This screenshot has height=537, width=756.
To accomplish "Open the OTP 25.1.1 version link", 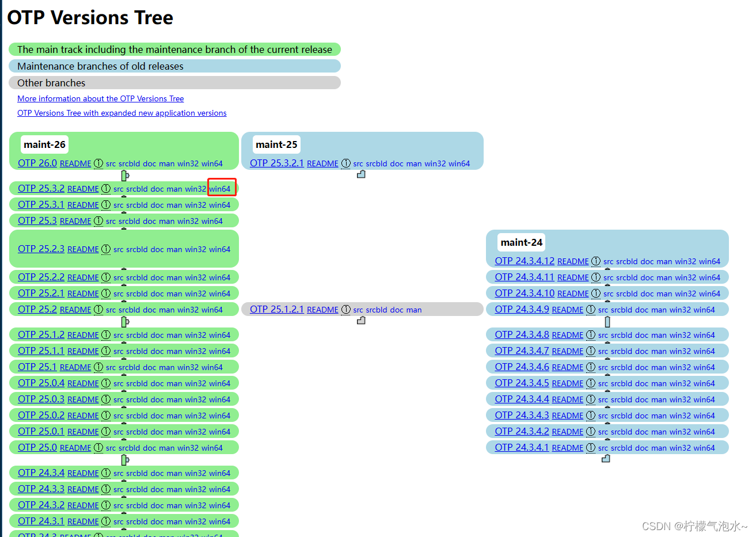I will pos(41,351).
